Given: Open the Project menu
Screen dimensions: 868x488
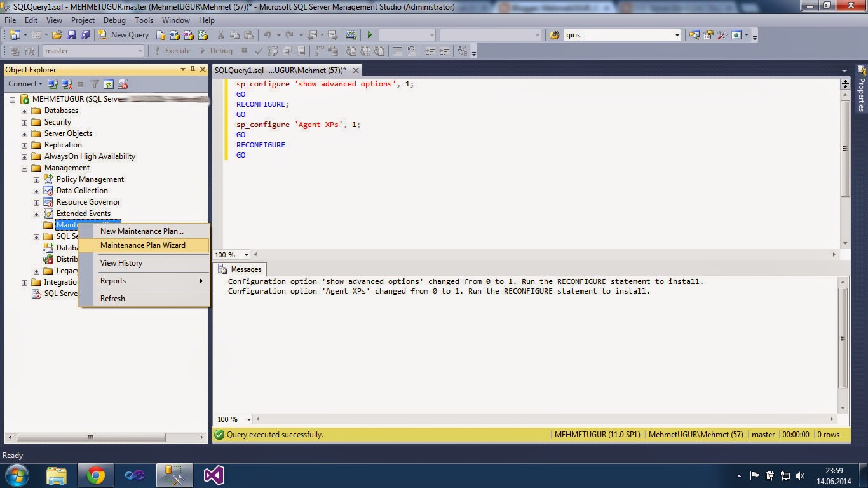Looking at the screenshot, I should click(x=83, y=20).
